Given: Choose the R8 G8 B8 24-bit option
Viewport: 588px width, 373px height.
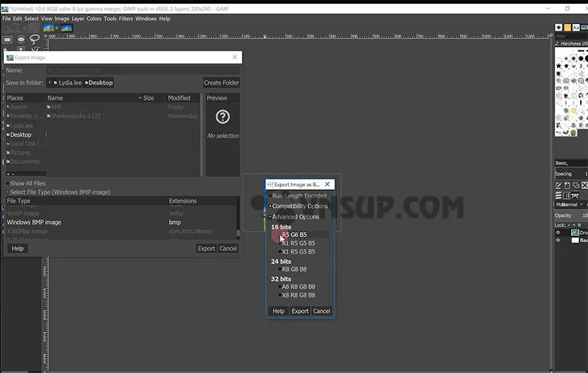Looking at the screenshot, I should tap(293, 269).
